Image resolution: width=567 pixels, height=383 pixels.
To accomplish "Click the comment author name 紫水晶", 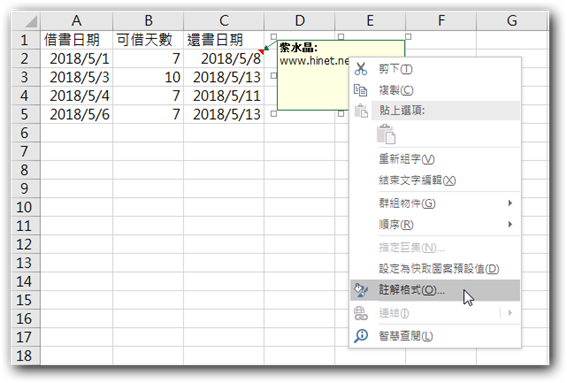I will (298, 47).
